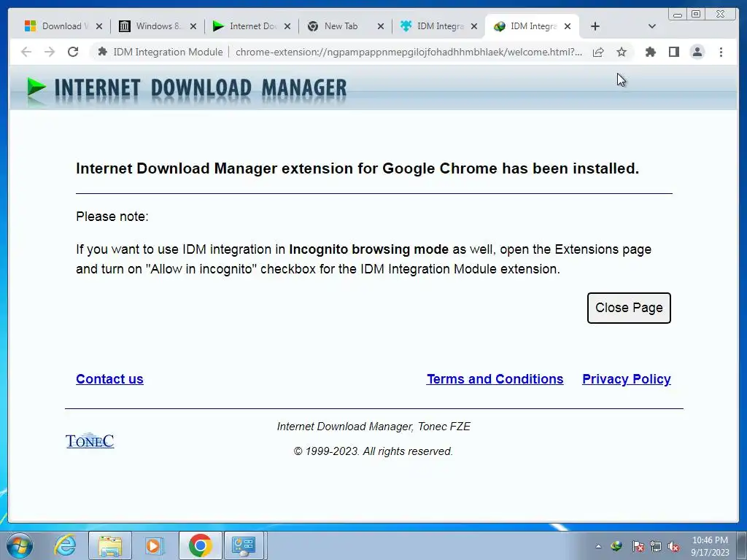Viewport: 747px width, 560px height.
Task: Click the Internet Download Manager banner logo
Action: coord(187,89)
